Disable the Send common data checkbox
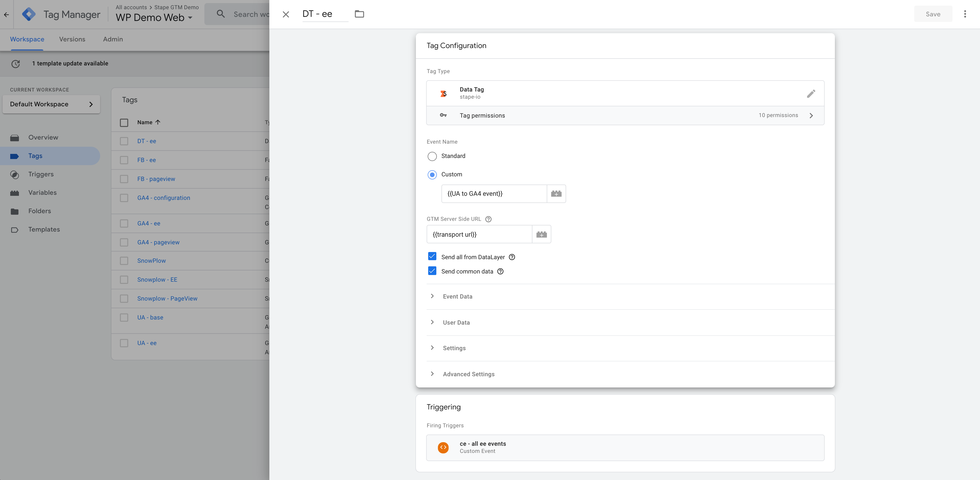This screenshot has height=480, width=980. click(432, 271)
